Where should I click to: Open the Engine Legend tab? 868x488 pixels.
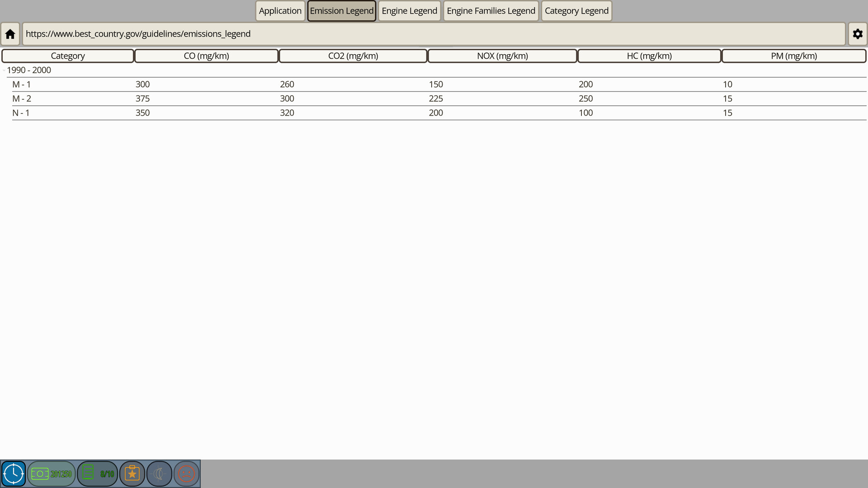(x=409, y=11)
